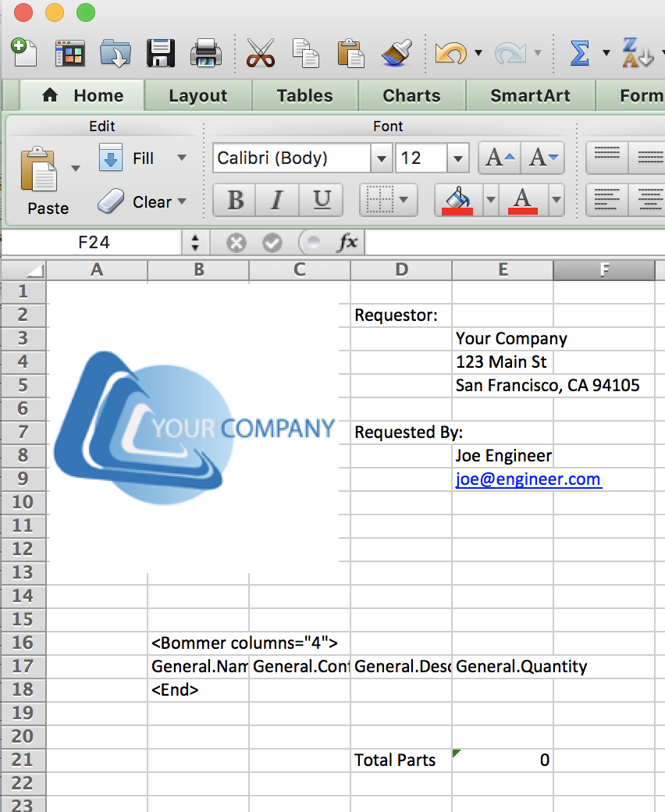Select the Cut scissors icon
Image resolution: width=665 pixels, height=812 pixels.
click(260, 53)
